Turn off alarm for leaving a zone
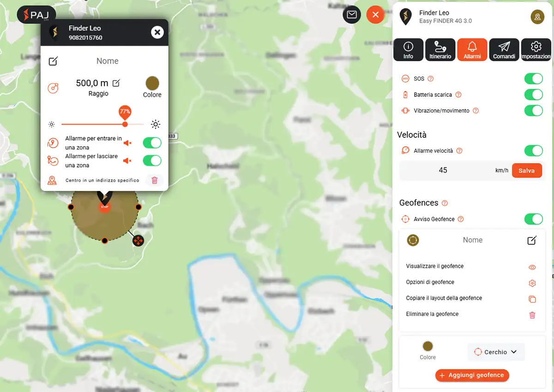The image size is (554, 392). point(152,160)
